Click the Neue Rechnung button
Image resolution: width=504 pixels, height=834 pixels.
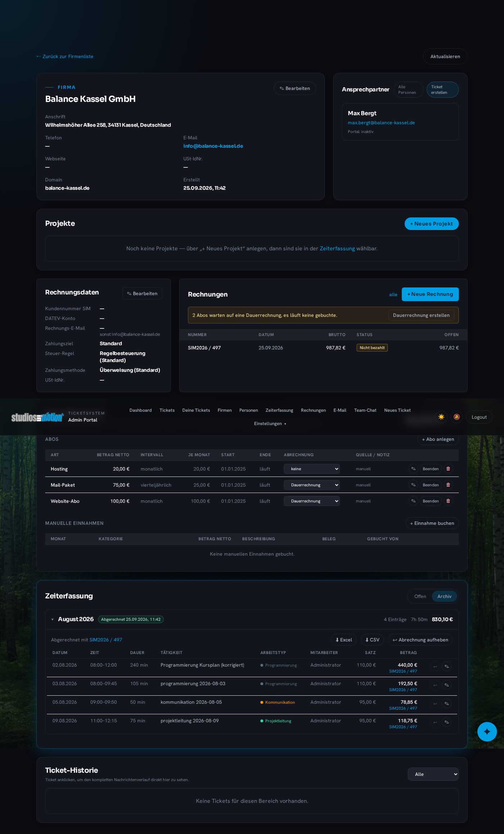tap(430, 294)
